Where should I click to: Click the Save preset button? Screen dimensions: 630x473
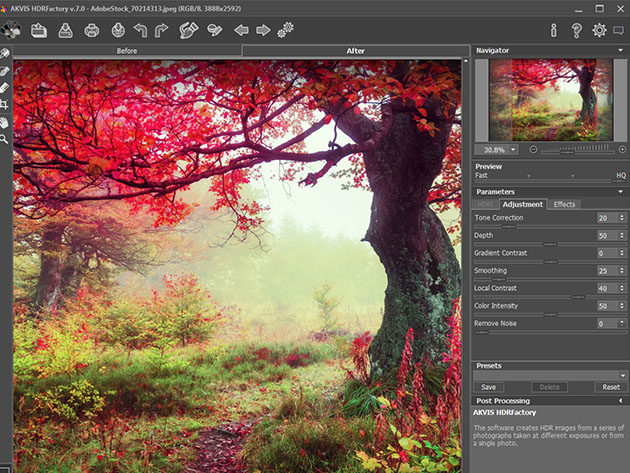[x=488, y=387]
